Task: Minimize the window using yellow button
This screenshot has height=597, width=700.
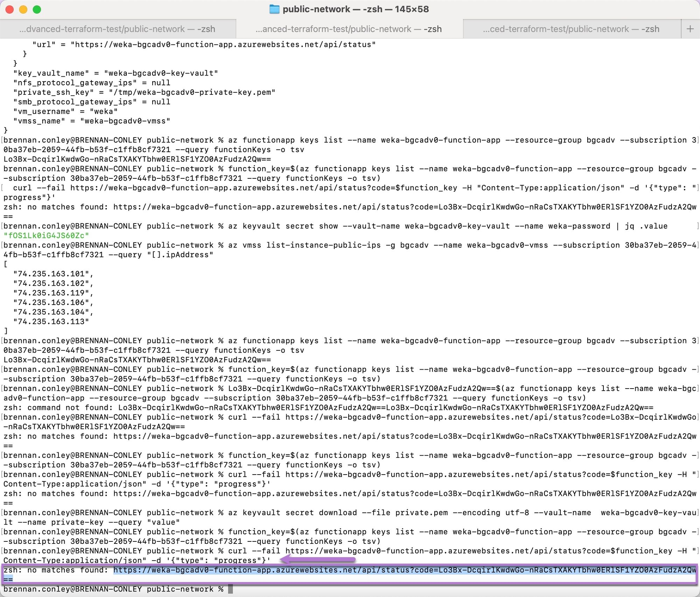Action: point(23,9)
